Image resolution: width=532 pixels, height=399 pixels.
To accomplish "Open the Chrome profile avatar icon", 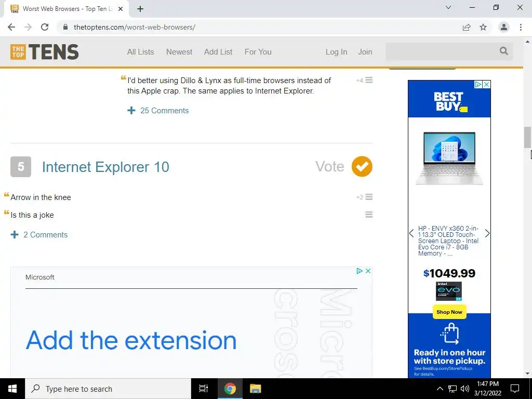I will 504,27.
